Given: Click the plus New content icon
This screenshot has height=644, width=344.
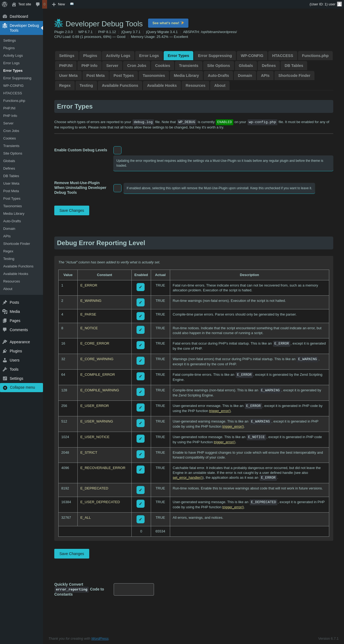Looking at the screenshot, I should 54,4.
